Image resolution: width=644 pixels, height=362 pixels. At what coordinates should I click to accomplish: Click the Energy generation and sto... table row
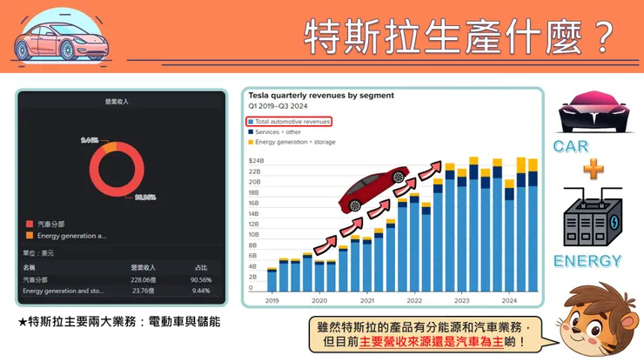point(122,291)
